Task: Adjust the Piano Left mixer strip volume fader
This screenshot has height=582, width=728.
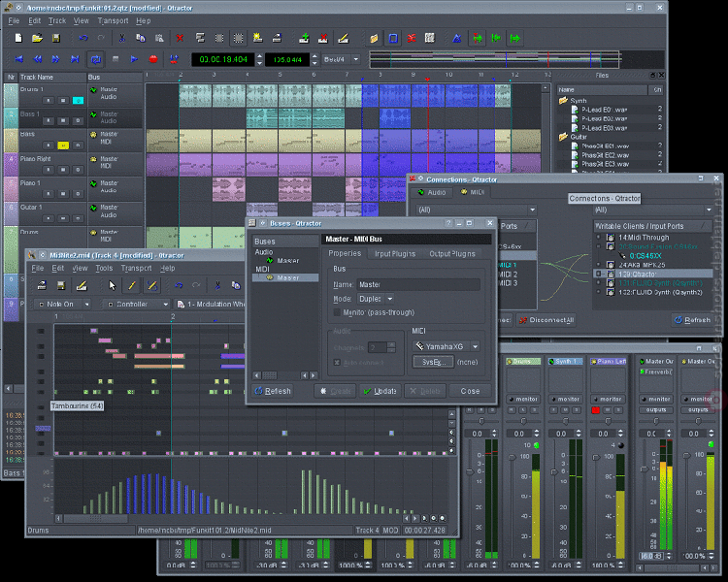Action: point(596,458)
